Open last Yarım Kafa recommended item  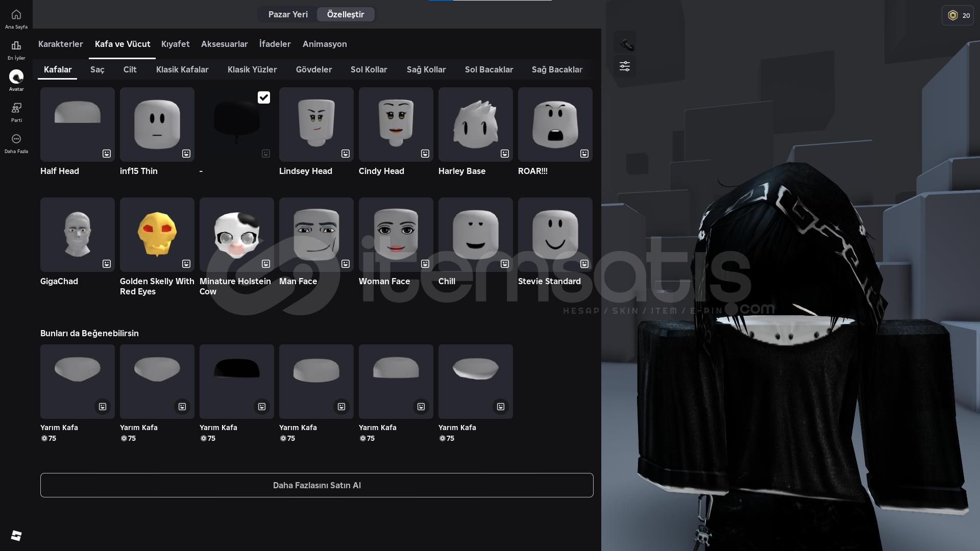(x=476, y=382)
